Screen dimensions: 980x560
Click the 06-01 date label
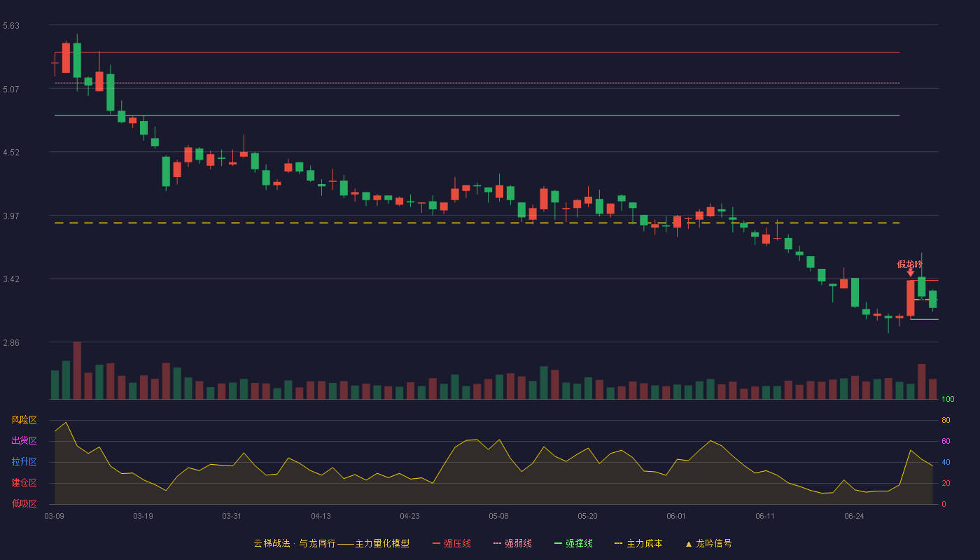tap(676, 516)
